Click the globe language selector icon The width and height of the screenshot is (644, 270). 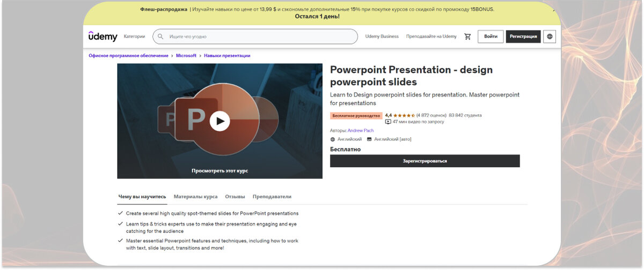coord(549,36)
